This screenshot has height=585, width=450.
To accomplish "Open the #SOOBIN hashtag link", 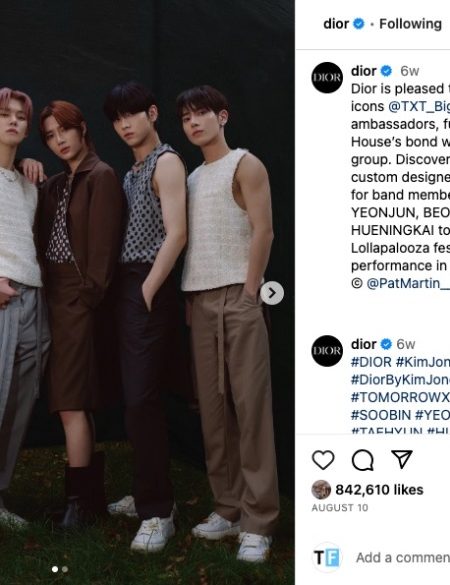I will pyautogui.click(x=381, y=415).
